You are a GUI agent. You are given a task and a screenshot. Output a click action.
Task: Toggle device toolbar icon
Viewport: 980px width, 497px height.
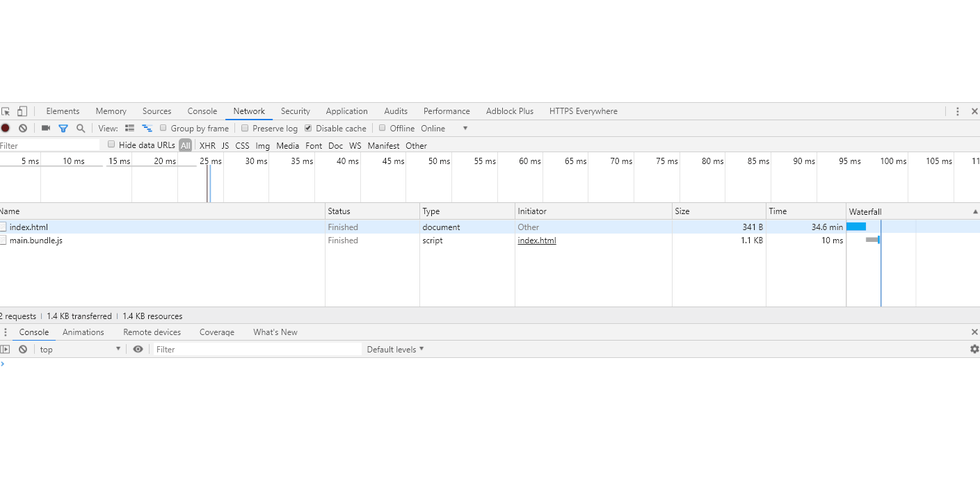coord(22,111)
